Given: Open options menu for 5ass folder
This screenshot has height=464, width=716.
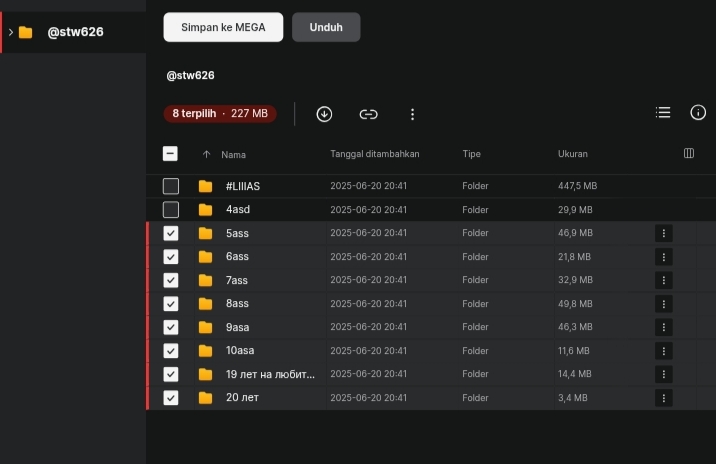Looking at the screenshot, I should (663, 233).
